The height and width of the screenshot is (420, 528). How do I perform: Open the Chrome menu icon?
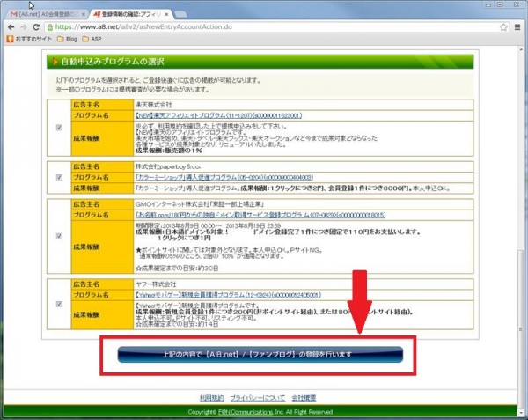click(x=517, y=27)
